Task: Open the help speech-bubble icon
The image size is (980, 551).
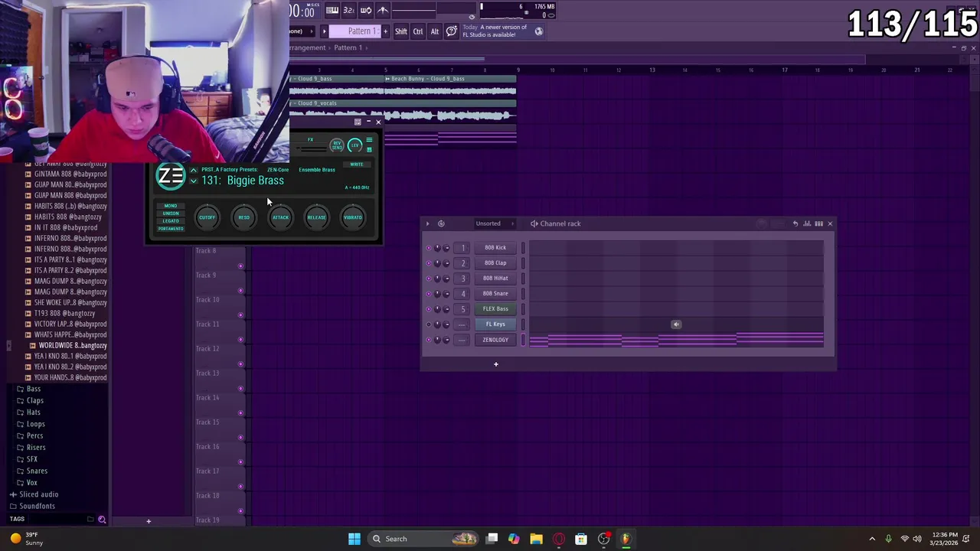Action: 452,31
